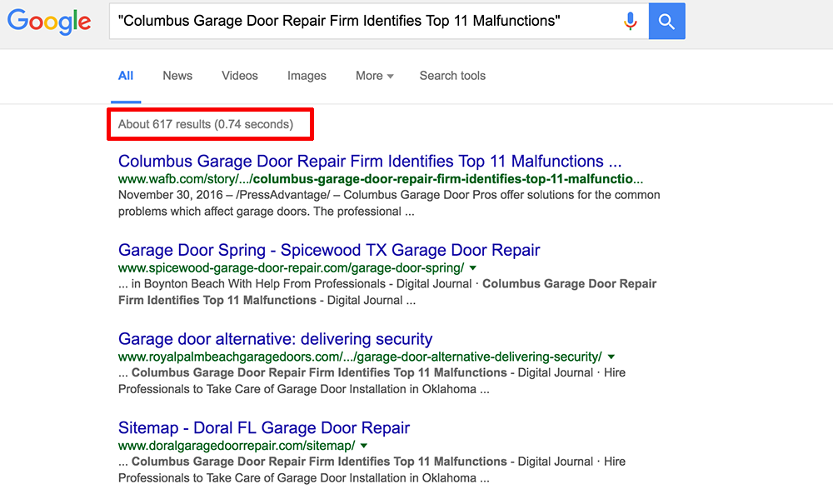Viewport: 833px width, 504px height.
Task: Click the www.royalpalmbeachgaragedoors.com URL text
Action: tap(360, 357)
